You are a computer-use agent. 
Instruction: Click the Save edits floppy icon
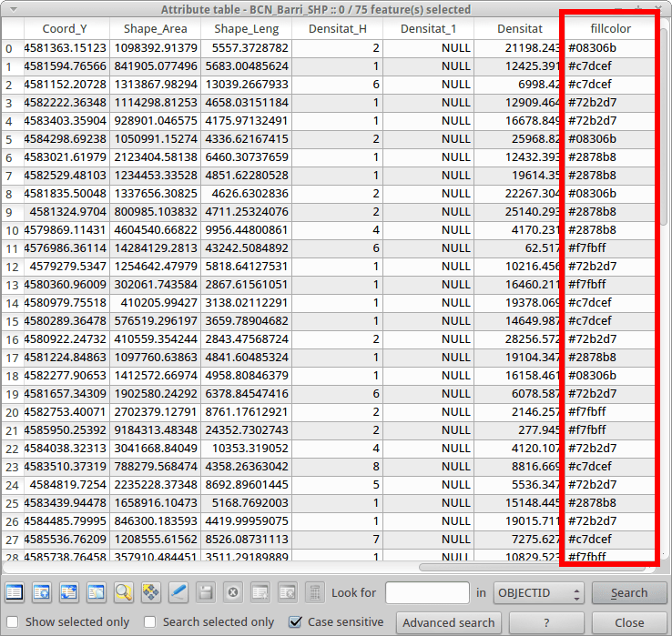[x=206, y=592]
